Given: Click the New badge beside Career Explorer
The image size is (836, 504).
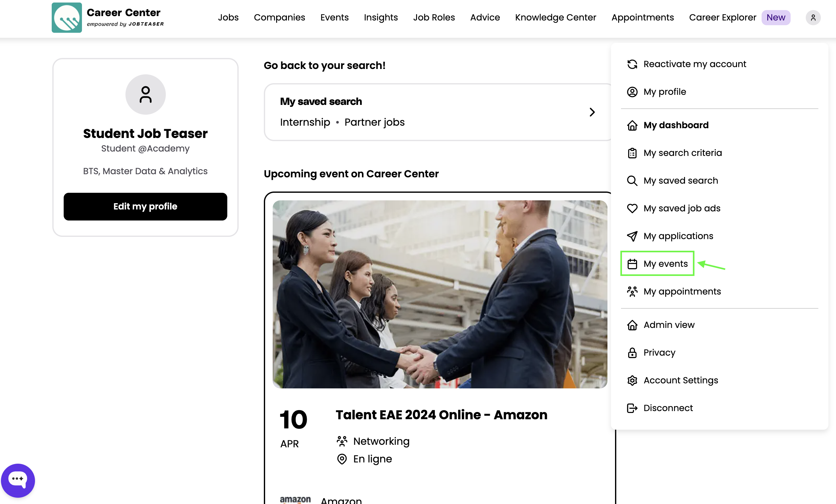Looking at the screenshot, I should tap(775, 18).
